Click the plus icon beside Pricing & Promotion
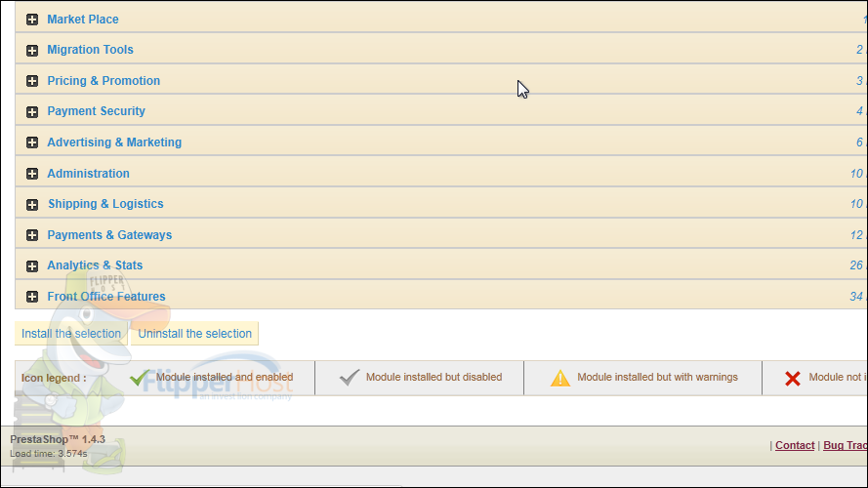Image resolution: width=868 pixels, height=488 pixels. [x=32, y=81]
